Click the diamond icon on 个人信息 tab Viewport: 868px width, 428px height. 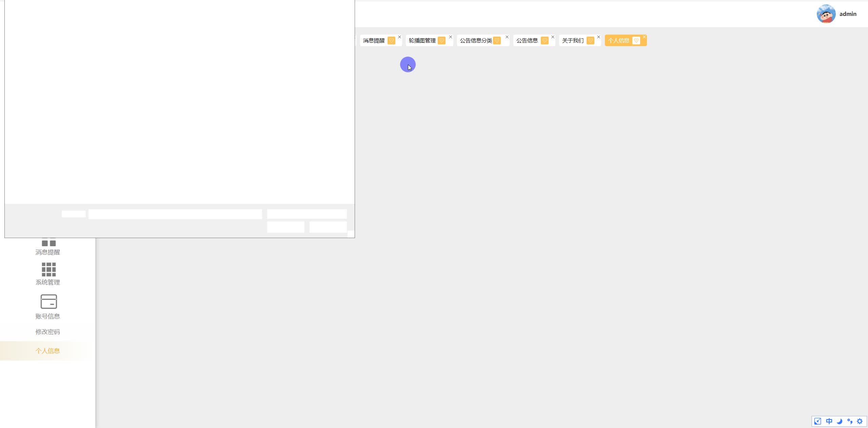tap(636, 41)
